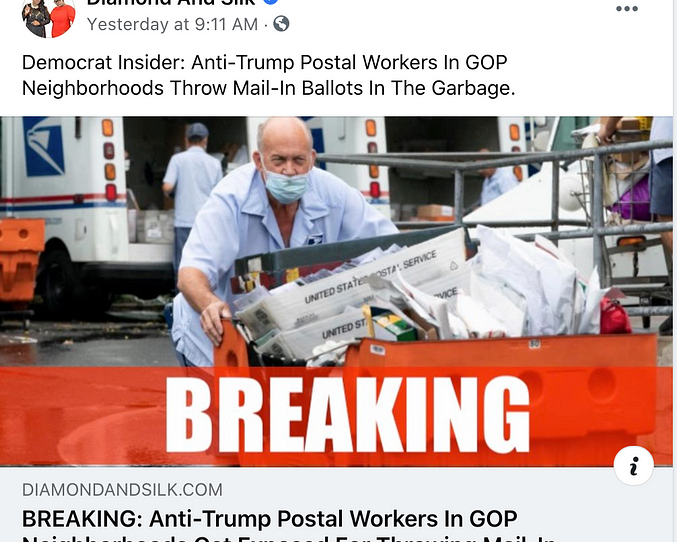Click the blue verified badge
The height and width of the screenshot is (542, 677).
pyautogui.click(x=270, y=2)
